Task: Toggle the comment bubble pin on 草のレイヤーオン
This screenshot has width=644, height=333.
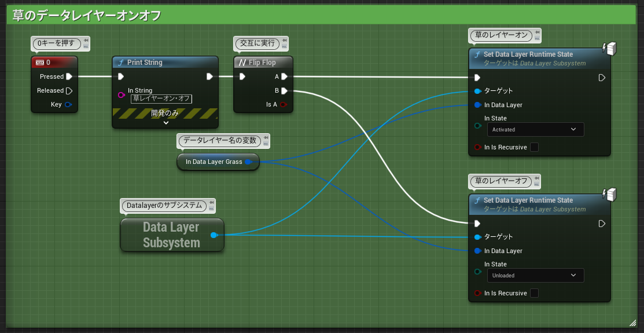Action: pos(537,32)
